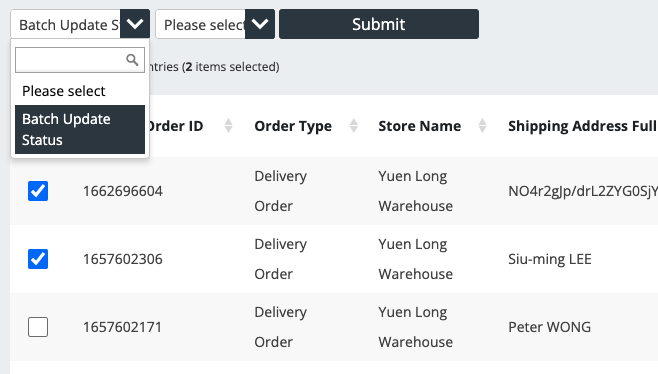Image resolution: width=658 pixels, height=374 pixels.
Task: Open the second Please select dropdown
Action: [215, 24]
